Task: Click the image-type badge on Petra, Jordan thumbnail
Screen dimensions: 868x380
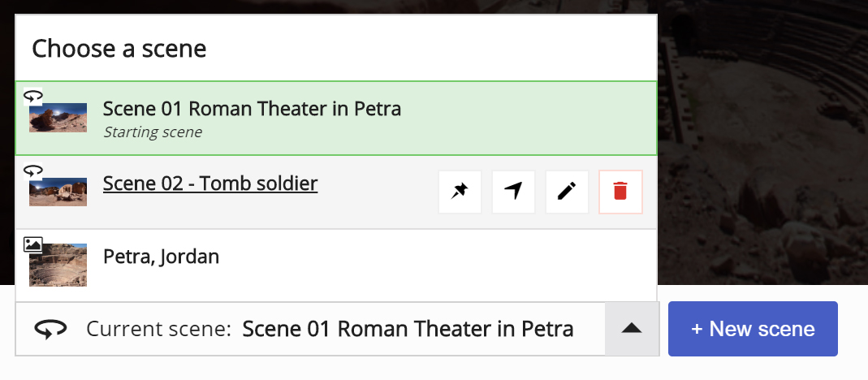Action: 33,244
